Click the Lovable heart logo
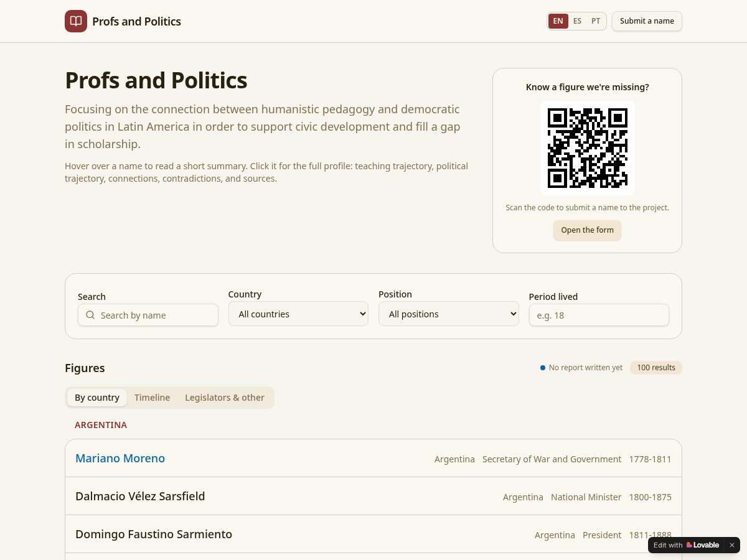747x560 pixels. coord(689,545)
